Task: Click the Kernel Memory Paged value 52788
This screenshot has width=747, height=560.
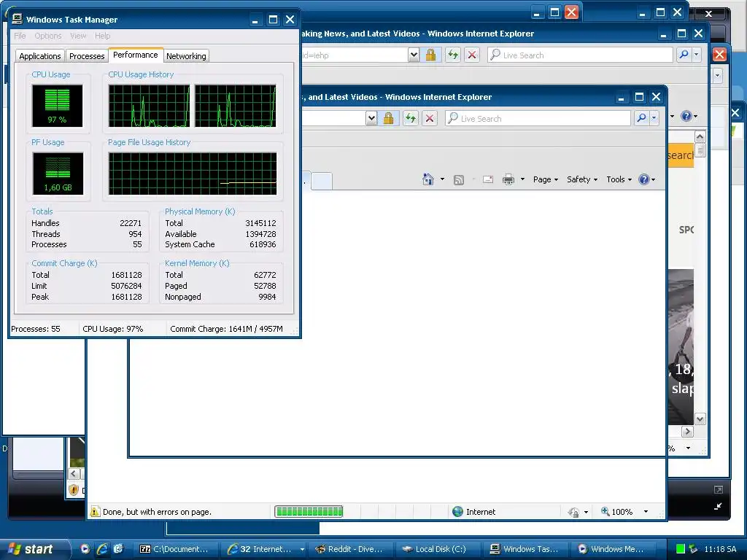Action: (x=265, y=286)
